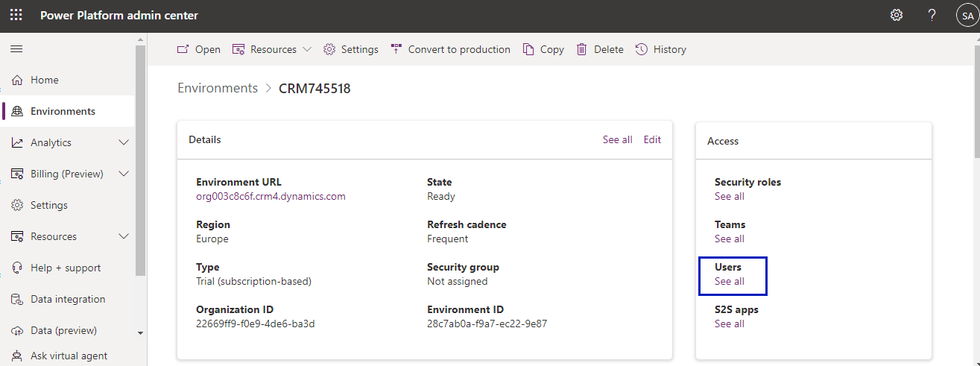Click the State value Ready
The height and width of the screenshot is (366, 980).
(441, 197)
